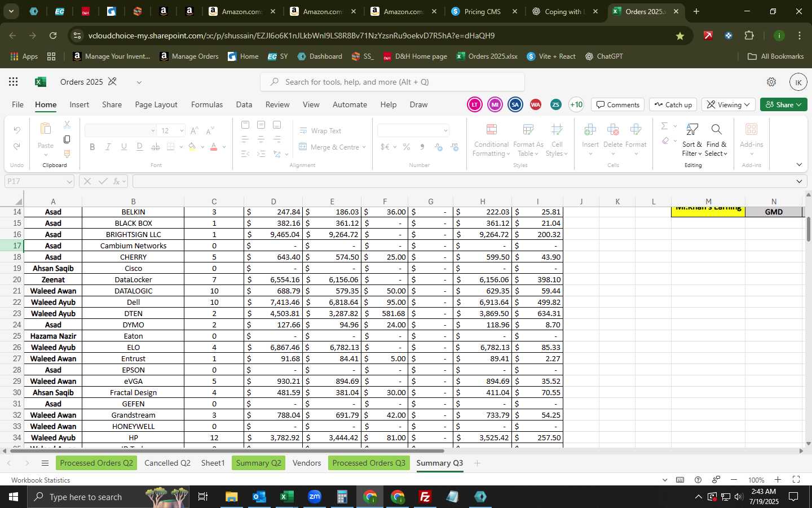The width and height of the screenshot is (812, 508).
Task: Click the Catch up button
Action: [673, 104]
